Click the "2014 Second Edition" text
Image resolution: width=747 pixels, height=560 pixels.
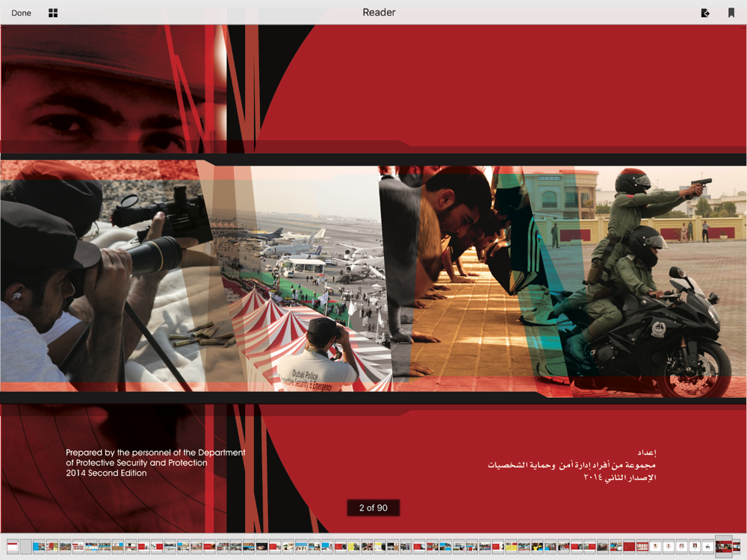106,473
